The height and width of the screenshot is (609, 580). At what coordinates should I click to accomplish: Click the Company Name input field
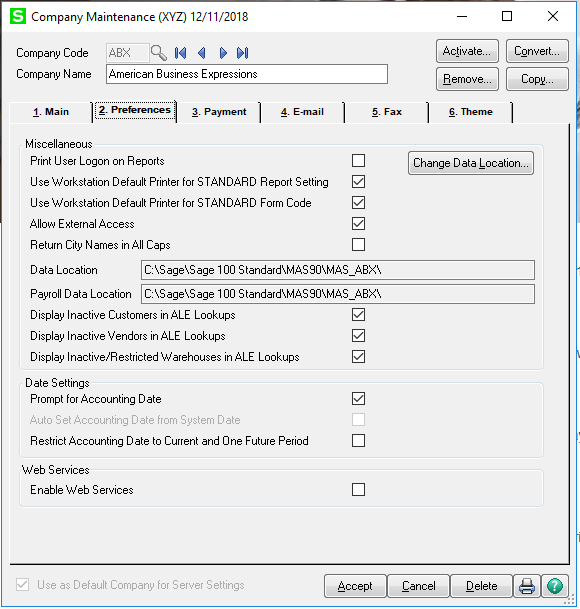[247, 74]
